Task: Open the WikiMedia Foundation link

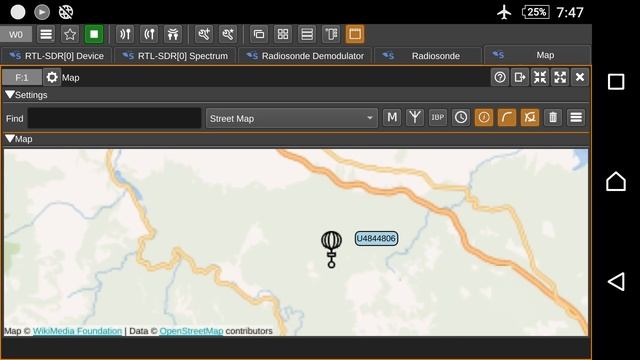Action: click(x=77, y=331)
